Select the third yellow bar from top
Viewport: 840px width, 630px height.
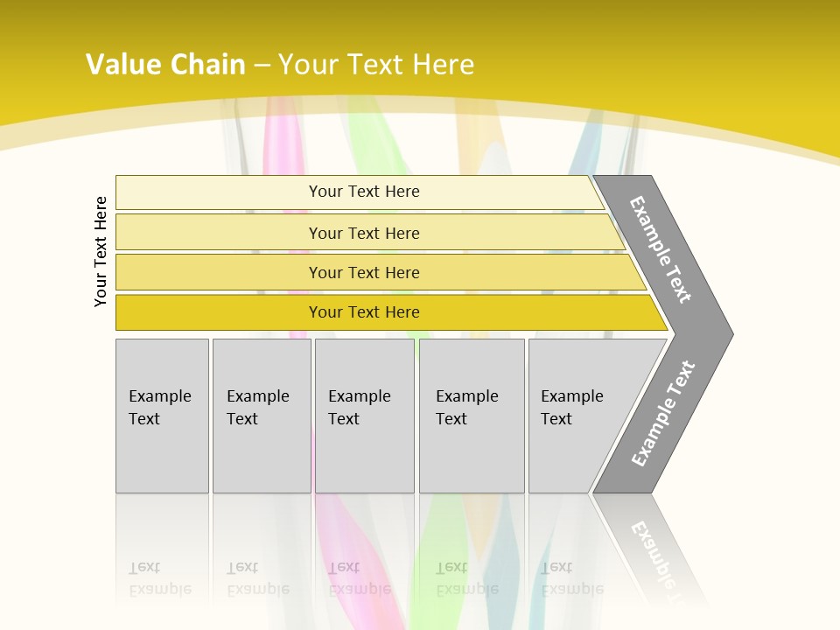coord(364,272)
